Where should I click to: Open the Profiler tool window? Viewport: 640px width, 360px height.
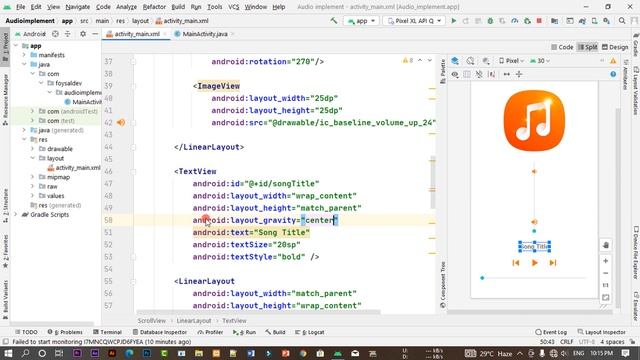pos(210,332)
